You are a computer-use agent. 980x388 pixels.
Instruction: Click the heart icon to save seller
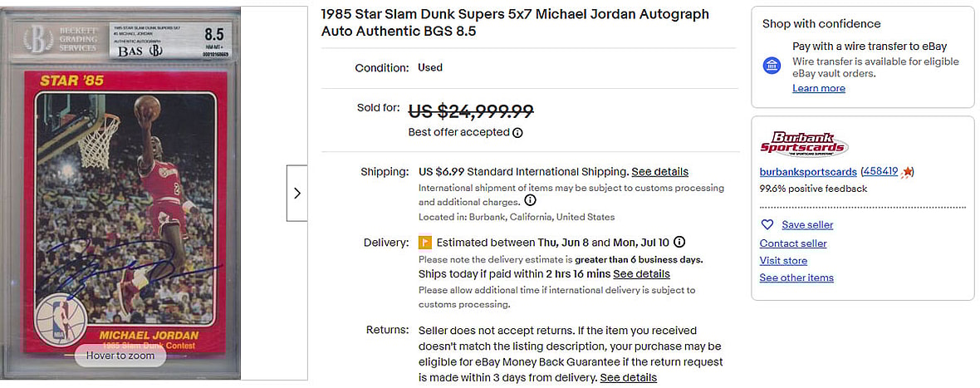pos(767,225)
